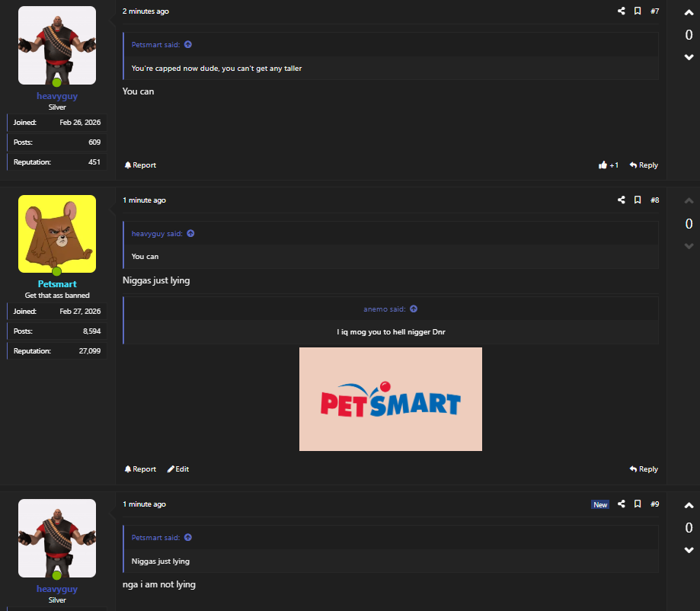Select Petsmart's reputation value 27,099
This screenshot has width=700, height=611.
tap(90, 351)
